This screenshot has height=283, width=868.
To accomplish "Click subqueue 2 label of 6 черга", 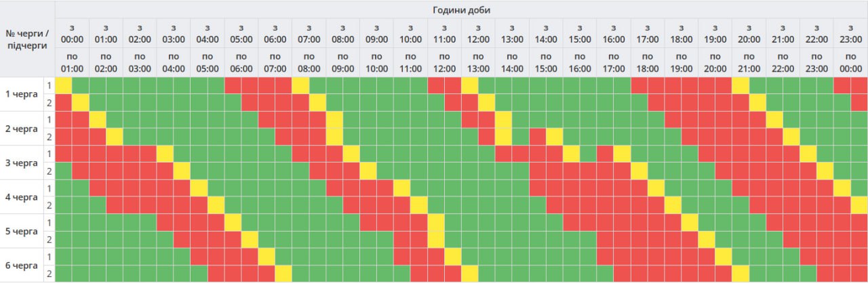I will tap(49, 274).
